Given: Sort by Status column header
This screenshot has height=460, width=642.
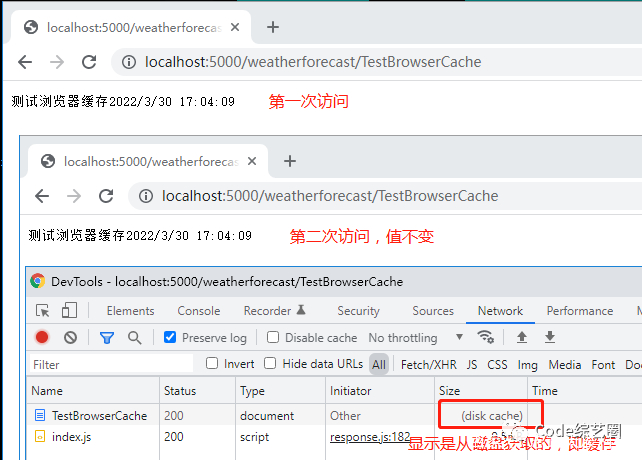Looking at the screenshot, I should click(198, 390).
